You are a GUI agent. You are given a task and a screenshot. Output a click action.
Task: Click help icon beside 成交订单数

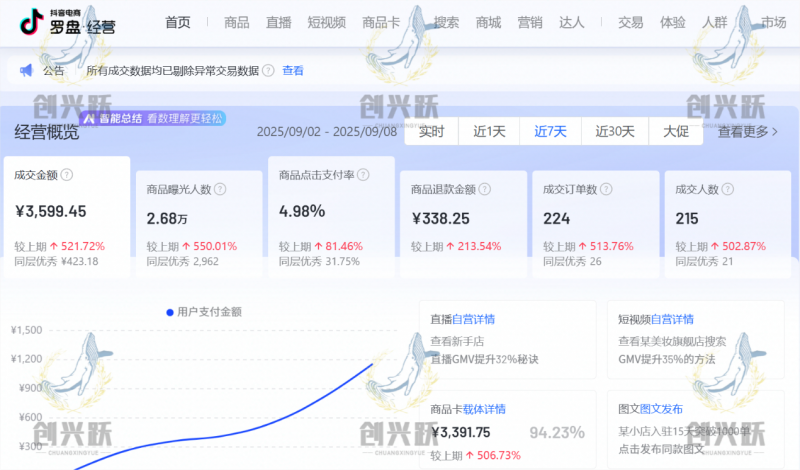point(607,188)
